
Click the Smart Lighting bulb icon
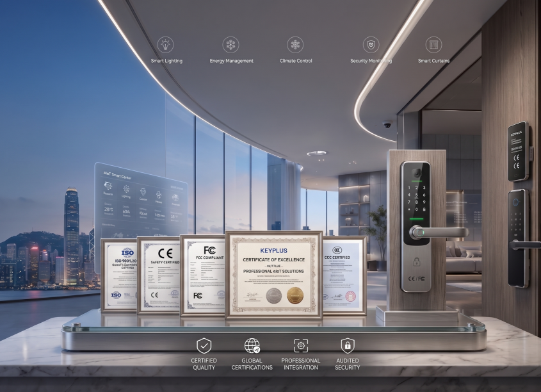[165, 45]
